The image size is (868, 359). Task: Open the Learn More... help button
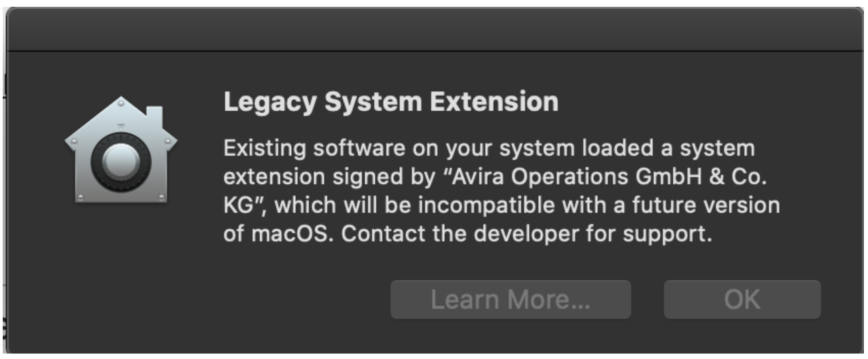[511, 300]
